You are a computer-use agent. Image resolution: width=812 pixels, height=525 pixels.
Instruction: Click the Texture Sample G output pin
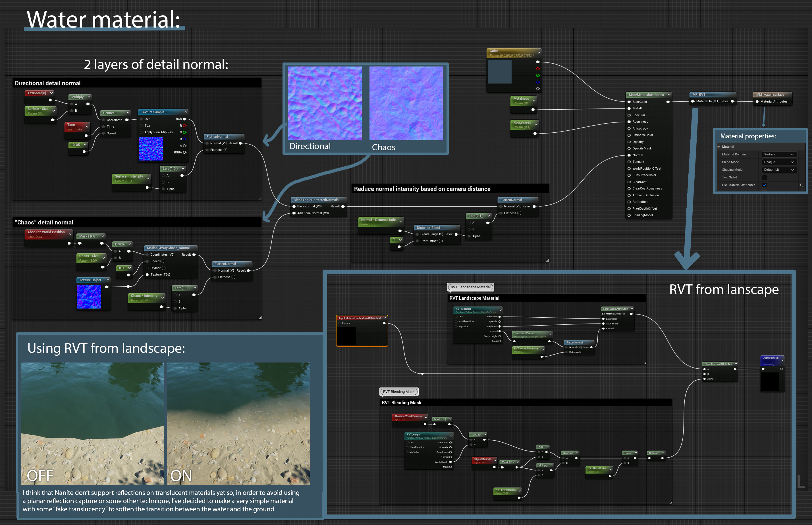(184, 132)
